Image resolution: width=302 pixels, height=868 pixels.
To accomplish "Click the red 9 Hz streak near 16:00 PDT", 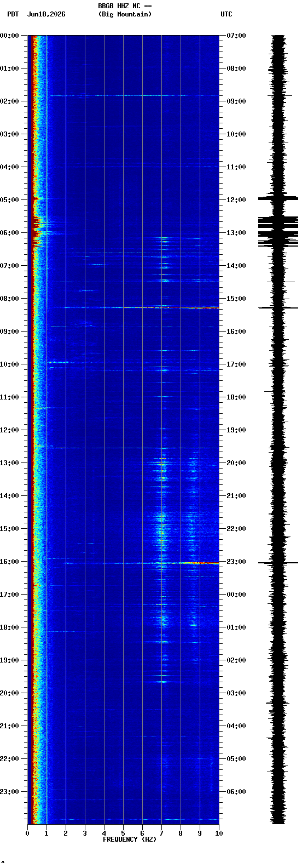I will (201, 563).
